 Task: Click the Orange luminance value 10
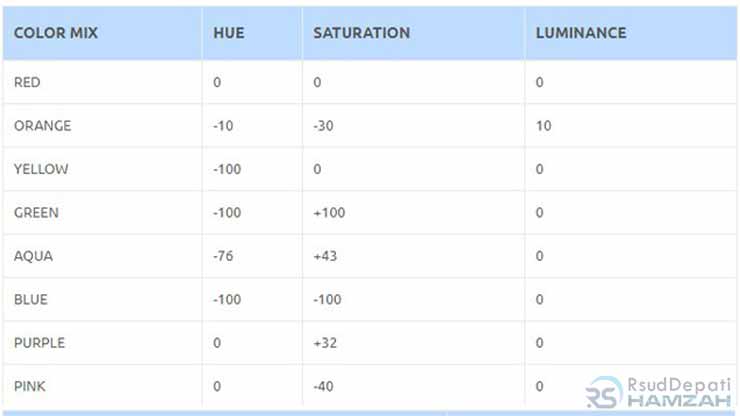(x=543, y=126)
